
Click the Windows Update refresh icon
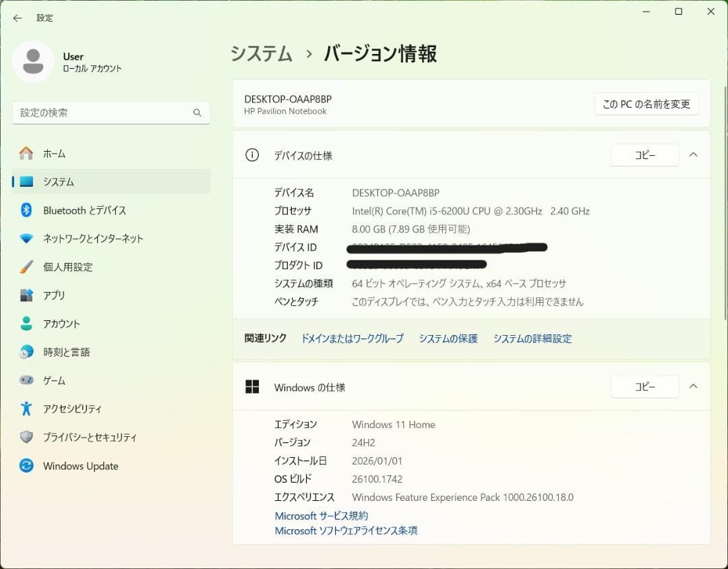click(x=26, y=465)
